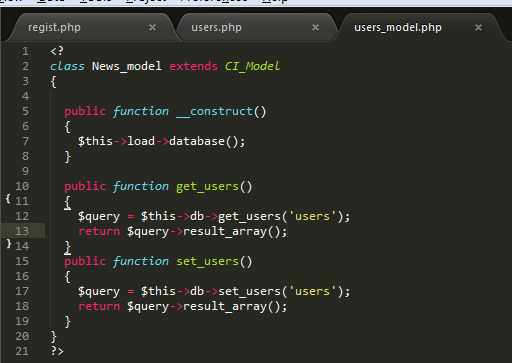The height and width of the screenshot is (363, 512).
Task: Click the closing bracket gutter marker at line 14
Action: click(x=9, y=244)
